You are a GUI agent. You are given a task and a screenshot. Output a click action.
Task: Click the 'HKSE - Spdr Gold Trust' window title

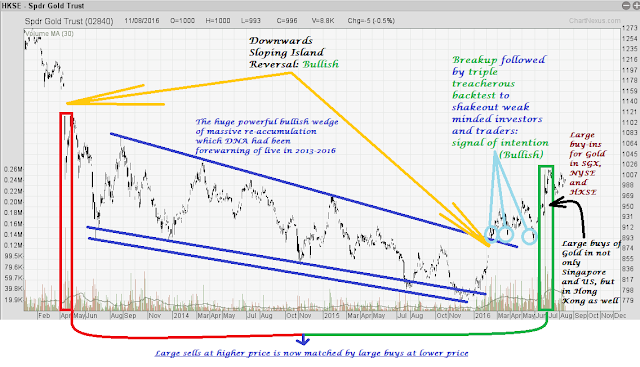click(x=43, y=6)
